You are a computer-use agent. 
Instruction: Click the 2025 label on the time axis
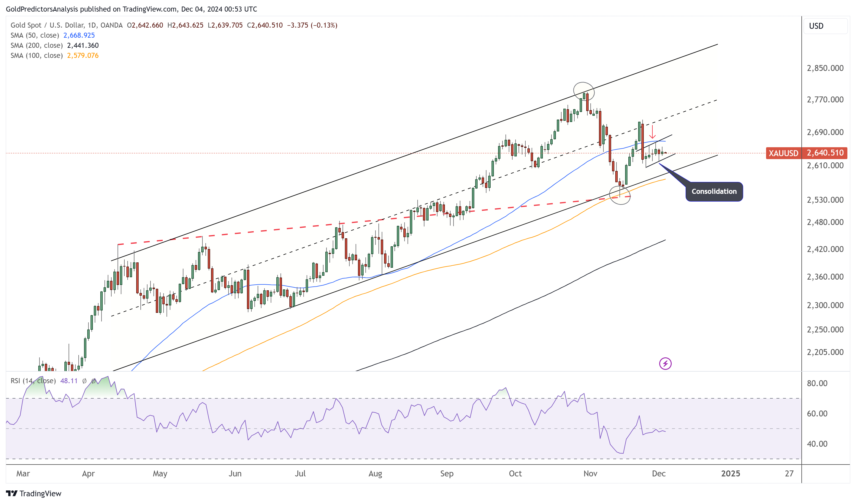coord(730,473)
